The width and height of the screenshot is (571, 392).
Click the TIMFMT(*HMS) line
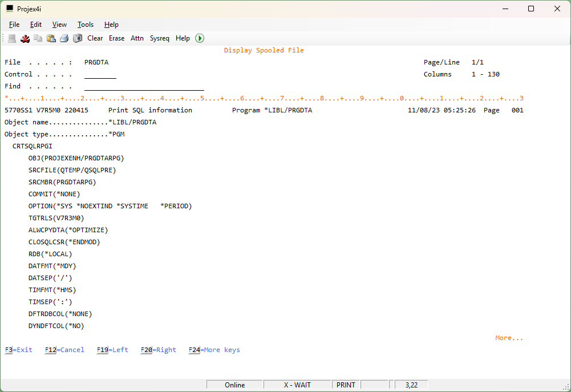(x=52, y=290)
